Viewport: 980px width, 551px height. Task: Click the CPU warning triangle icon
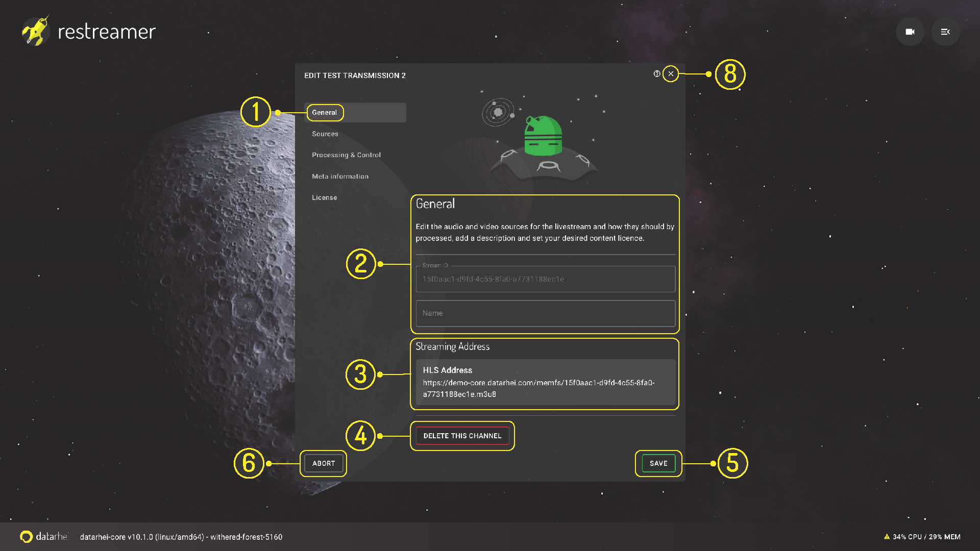pos(887,537)
